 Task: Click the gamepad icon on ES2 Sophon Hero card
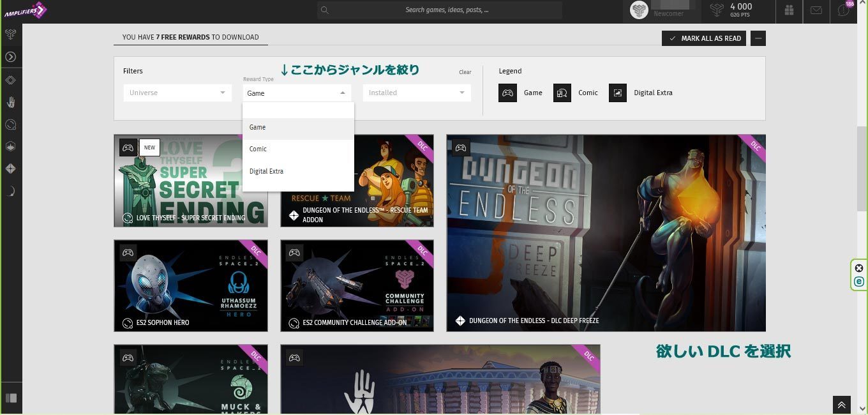128,252
